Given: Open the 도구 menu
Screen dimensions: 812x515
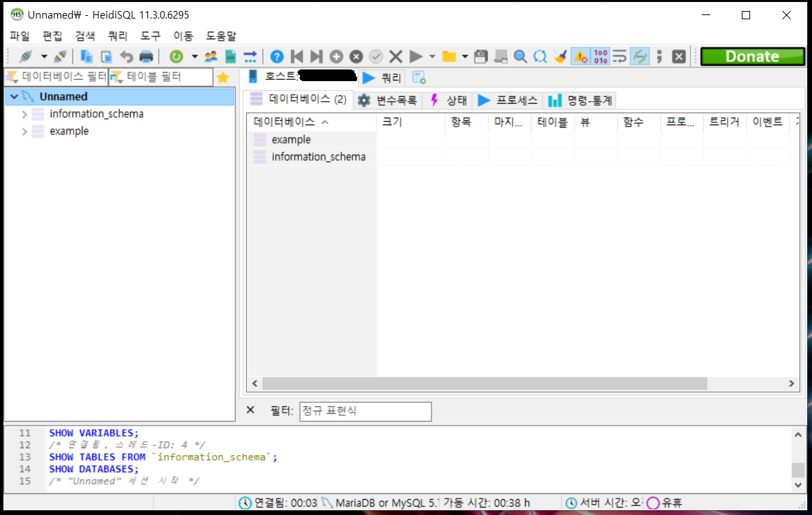Looking at the screenshot, I should (x=150, y=36).
